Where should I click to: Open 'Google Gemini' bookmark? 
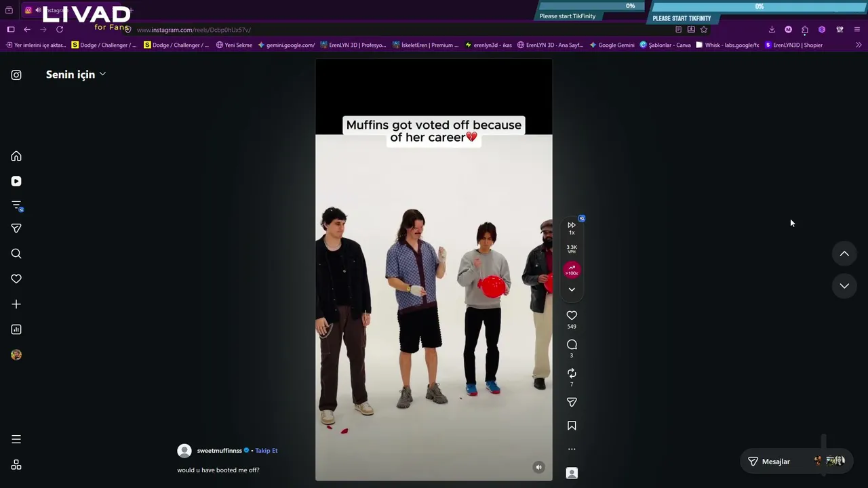[x=612, y=45]
